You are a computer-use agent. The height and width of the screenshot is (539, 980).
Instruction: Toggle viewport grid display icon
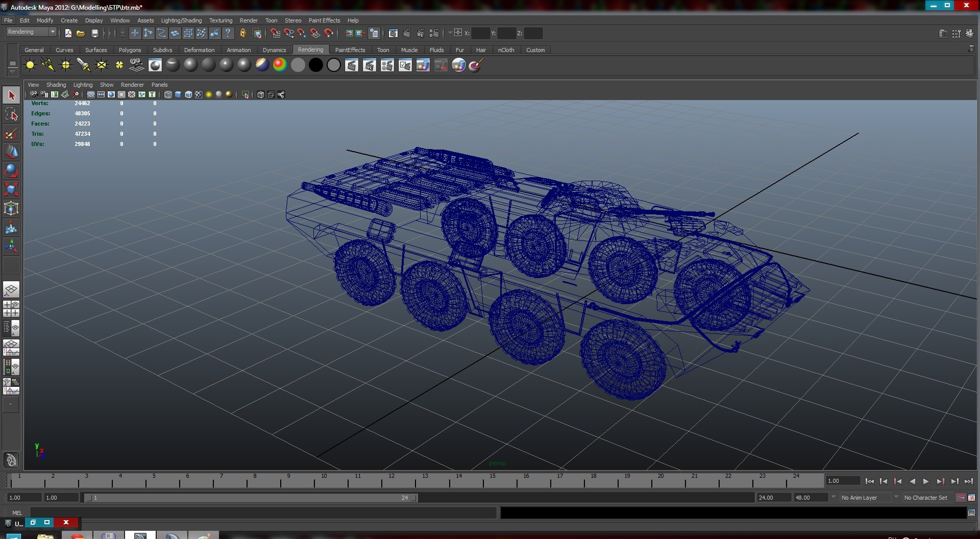click(x=91, y=94)
